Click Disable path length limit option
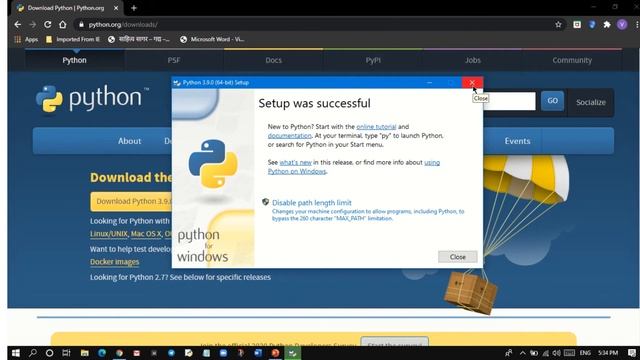 (x=311, y=202)
